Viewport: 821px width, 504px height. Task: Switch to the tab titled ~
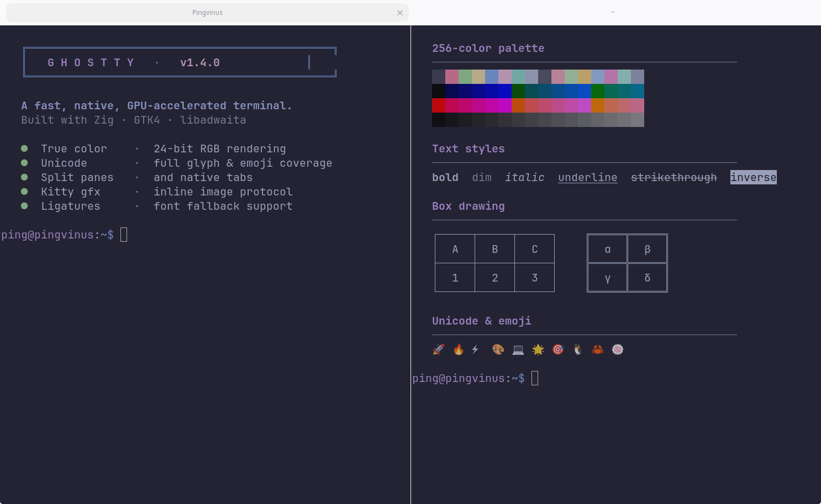613,13
